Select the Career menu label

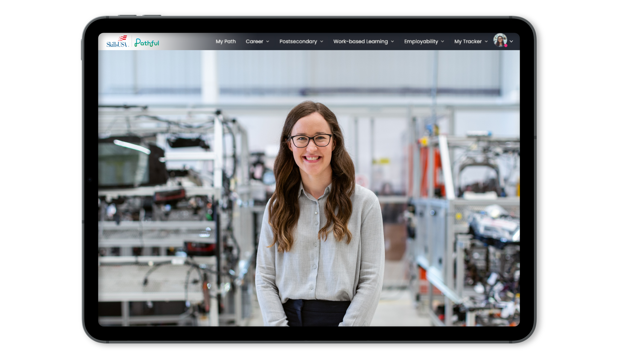pos(254,41)
